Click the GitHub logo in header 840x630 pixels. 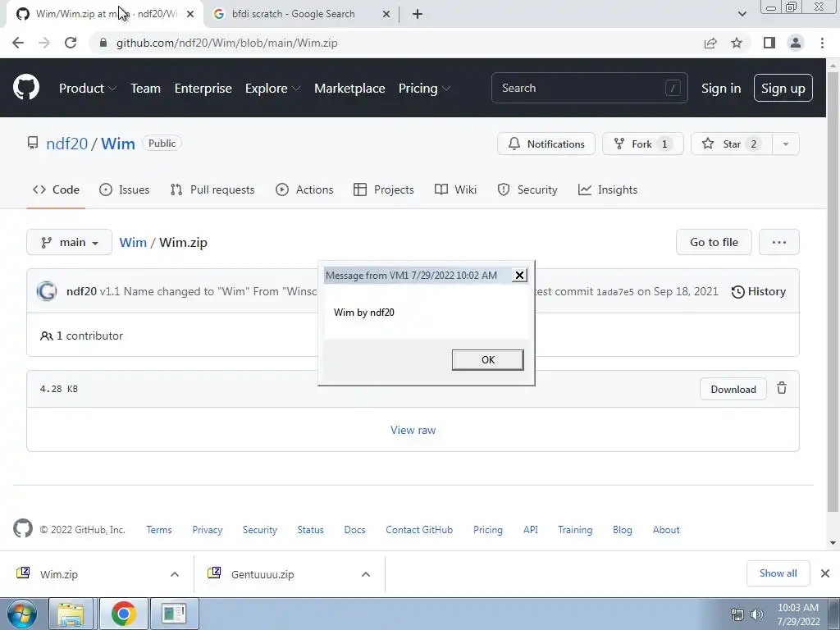click(25, 88)
